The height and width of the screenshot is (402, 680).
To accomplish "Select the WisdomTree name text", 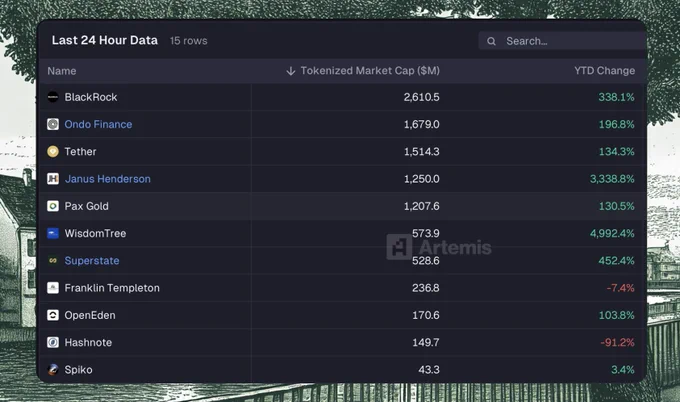I will pos(95,233).
